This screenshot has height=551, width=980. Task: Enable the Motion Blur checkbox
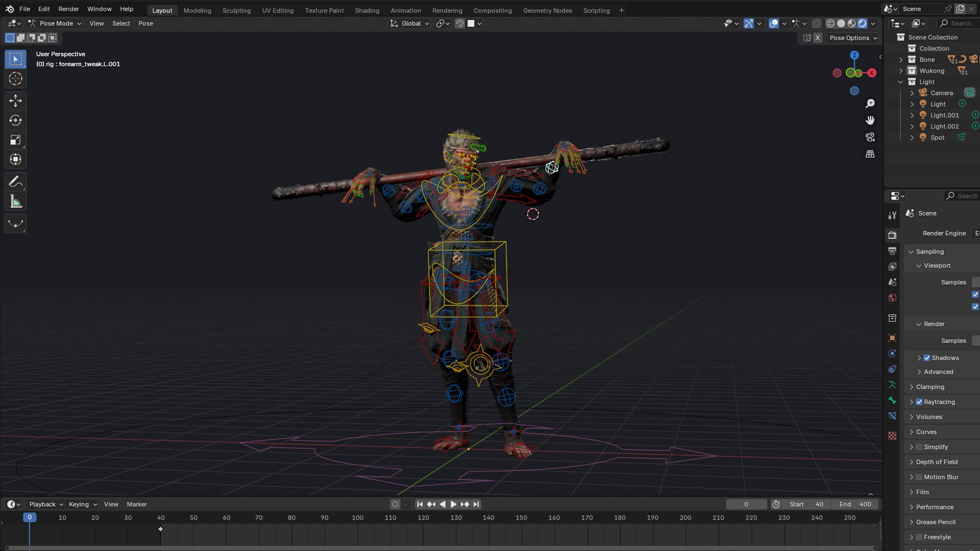(919, 477)
